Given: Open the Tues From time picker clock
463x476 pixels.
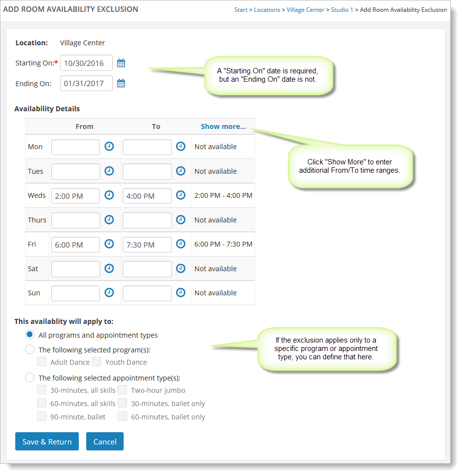Looking at the screenshot, I should 109,171.
